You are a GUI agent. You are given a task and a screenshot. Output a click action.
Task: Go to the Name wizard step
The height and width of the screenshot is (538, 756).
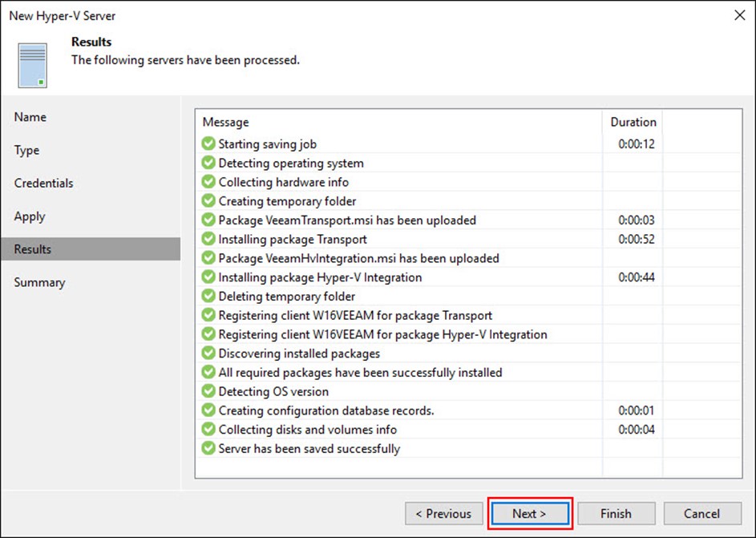[30, 117]
